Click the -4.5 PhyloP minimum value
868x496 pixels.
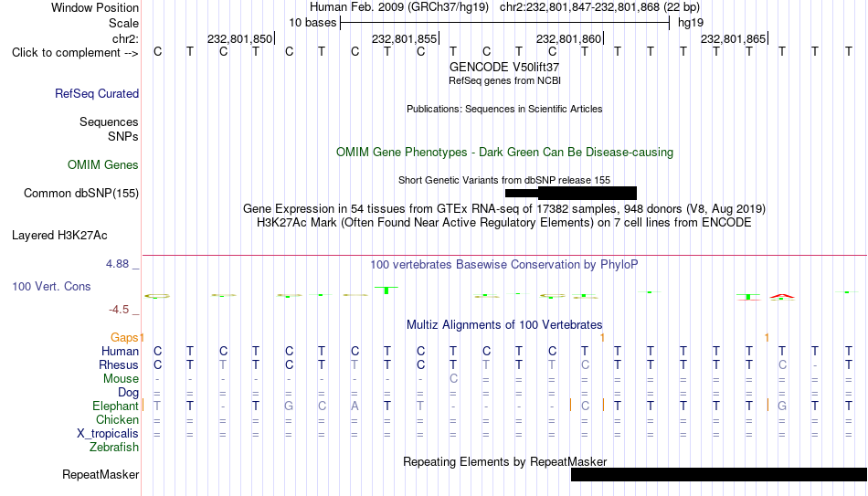pos(119,310)
